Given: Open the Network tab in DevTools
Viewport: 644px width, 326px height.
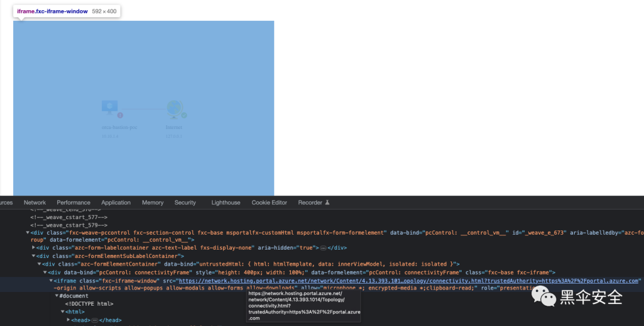Looking at the screenshot, I should [x=35, y=202].
